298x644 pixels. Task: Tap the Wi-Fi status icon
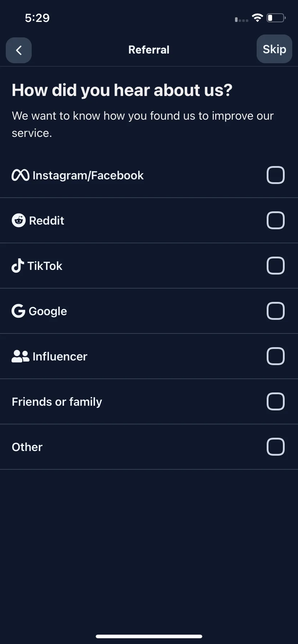coord(257,18)
